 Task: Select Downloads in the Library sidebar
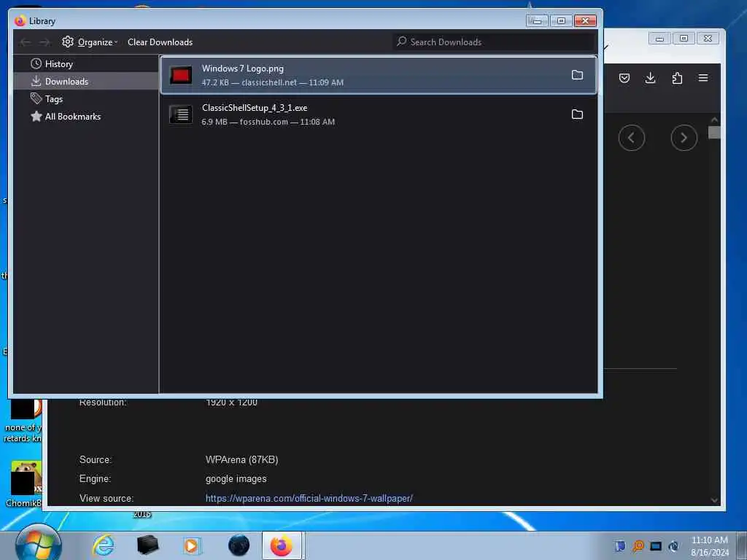point(86,82)
